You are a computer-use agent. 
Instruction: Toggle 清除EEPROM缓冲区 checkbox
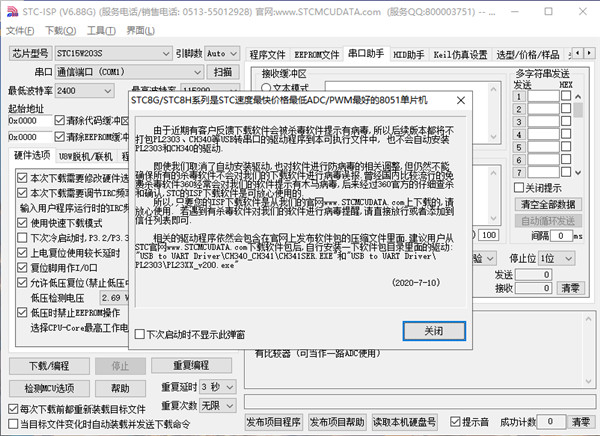59,137
